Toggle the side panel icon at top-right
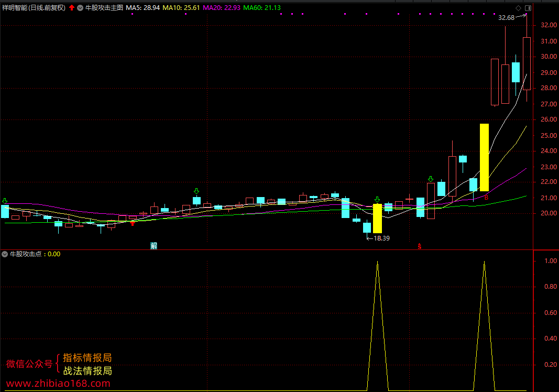 [528, 8]
